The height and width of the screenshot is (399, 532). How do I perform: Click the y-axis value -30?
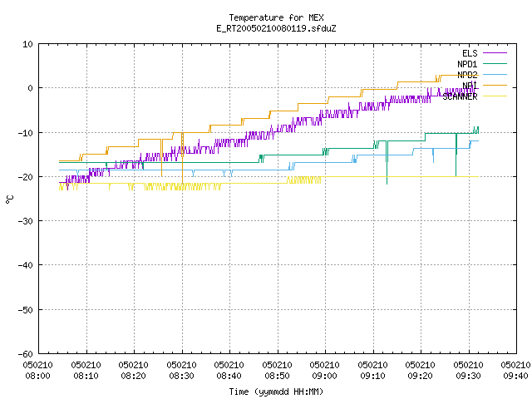coord(26,221)
